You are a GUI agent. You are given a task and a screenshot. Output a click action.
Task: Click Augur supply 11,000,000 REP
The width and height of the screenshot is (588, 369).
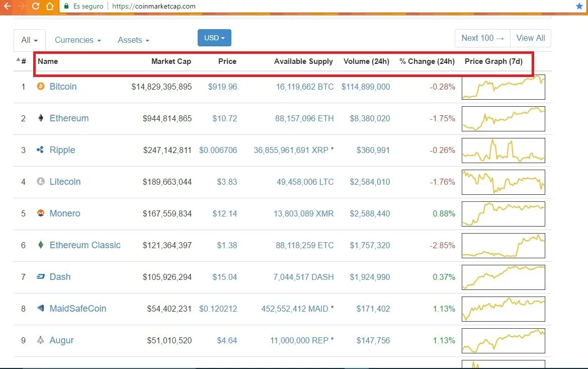(x=299, y=340)
